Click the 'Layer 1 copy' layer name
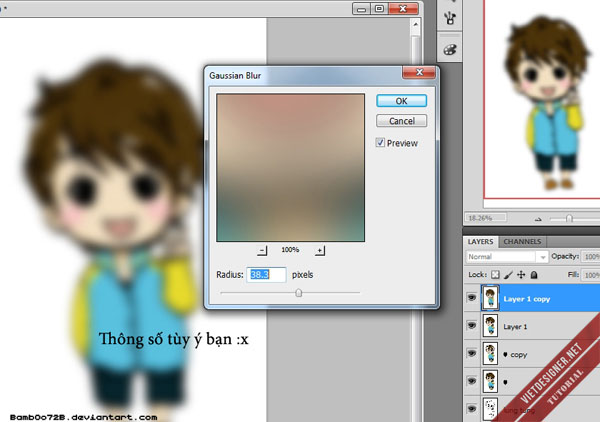This screenshot has width=600, height=422. (x=527, y=299)
